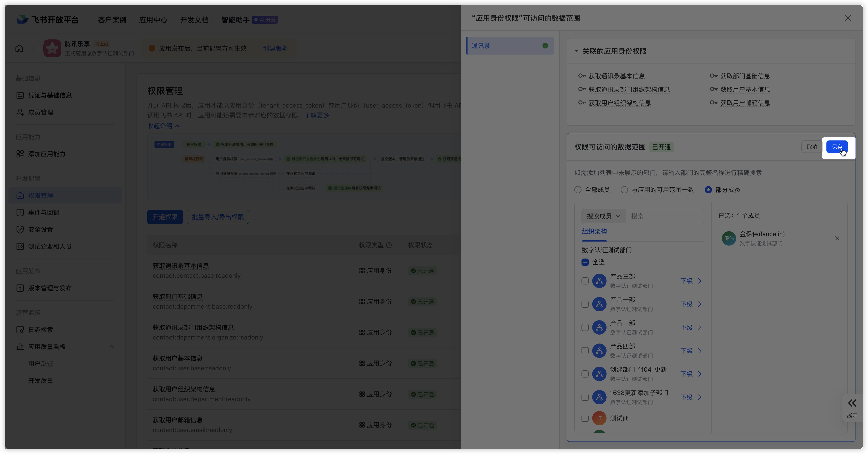Toggle the 全选 select-all checkbox
The width and height of the screenshot is (868, 454).
click(x=585, y=262)
